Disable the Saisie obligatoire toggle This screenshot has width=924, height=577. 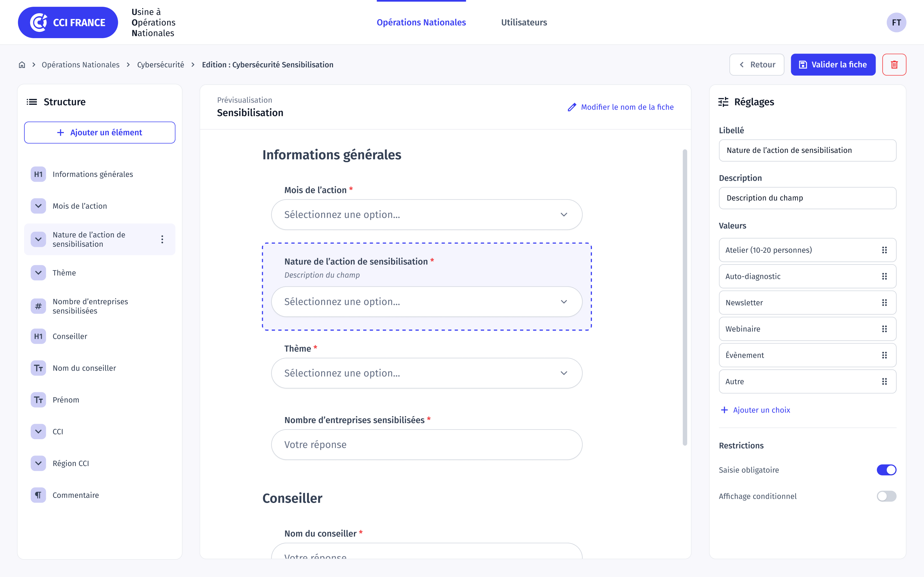(886, 470)
